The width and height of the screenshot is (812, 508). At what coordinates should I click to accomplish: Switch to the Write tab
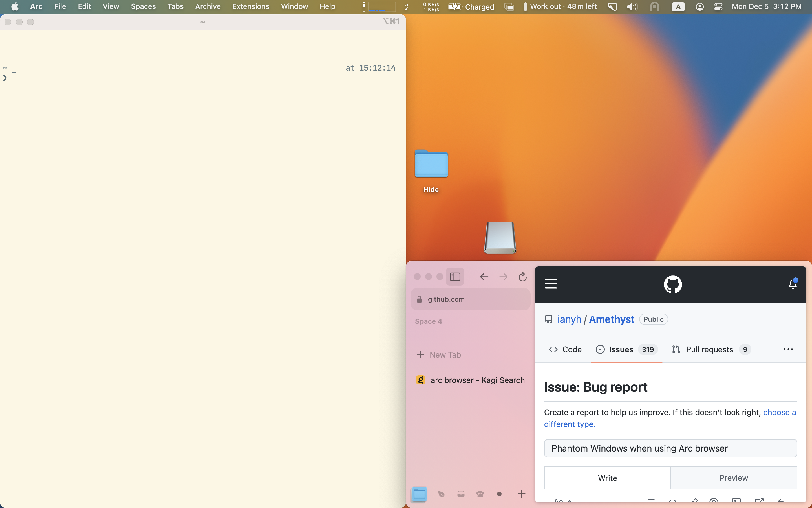(607, 478)
